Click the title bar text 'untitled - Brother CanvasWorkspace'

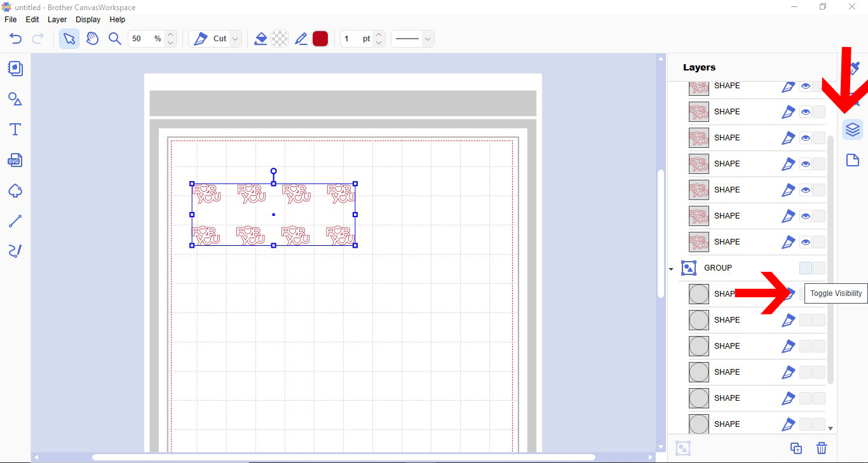(76, 7)
